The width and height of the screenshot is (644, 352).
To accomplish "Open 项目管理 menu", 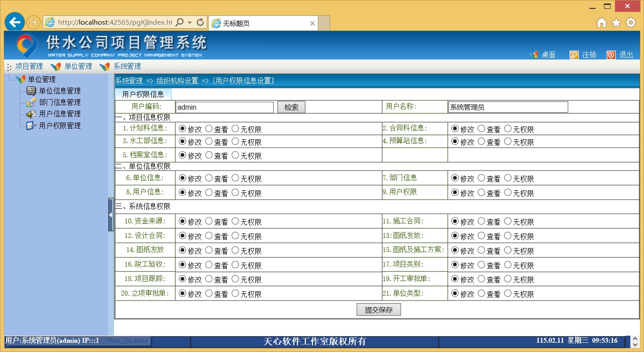I will pos(29,67).
